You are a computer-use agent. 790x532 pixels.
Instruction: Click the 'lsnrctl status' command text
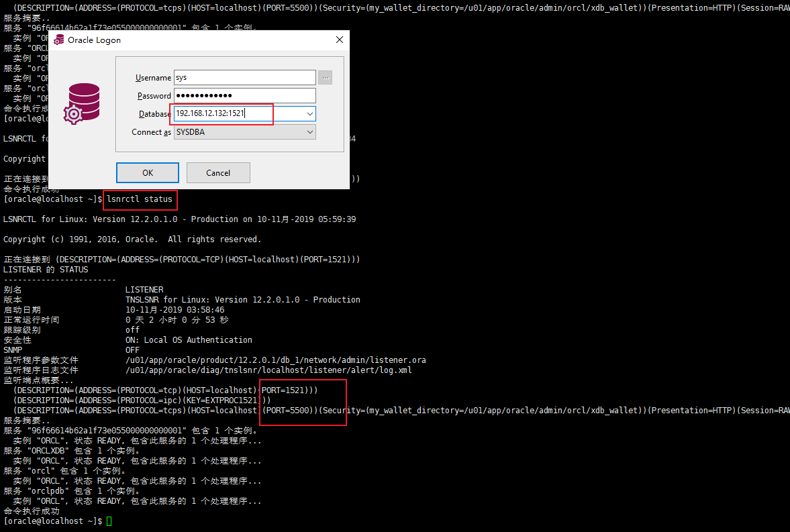click(x=140, y=199)
